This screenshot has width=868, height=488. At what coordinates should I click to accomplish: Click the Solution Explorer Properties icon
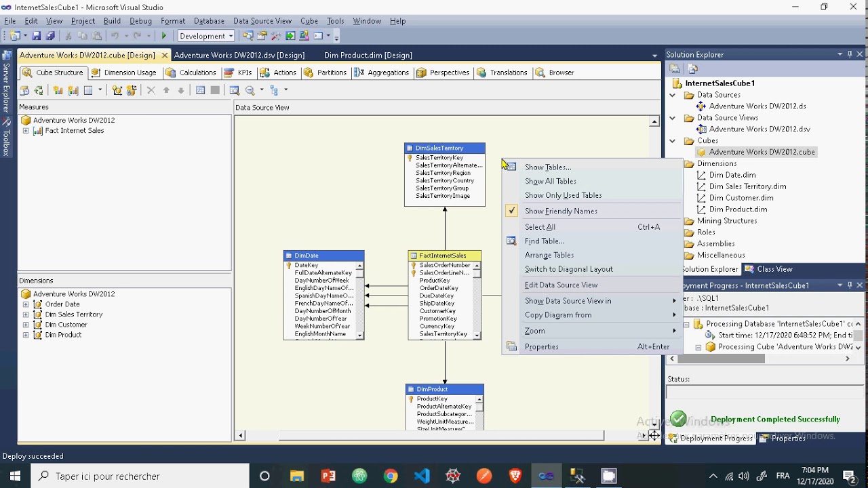click(675, 68)
